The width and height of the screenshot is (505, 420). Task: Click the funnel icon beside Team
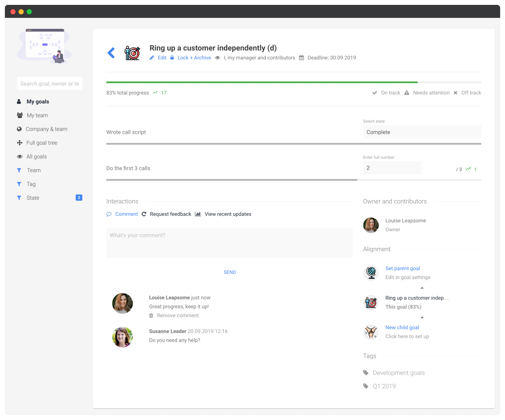19,170
